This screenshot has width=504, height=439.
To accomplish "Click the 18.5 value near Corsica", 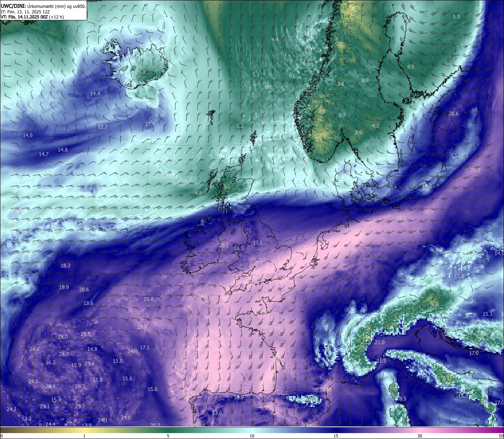I will tap(401, 398).
